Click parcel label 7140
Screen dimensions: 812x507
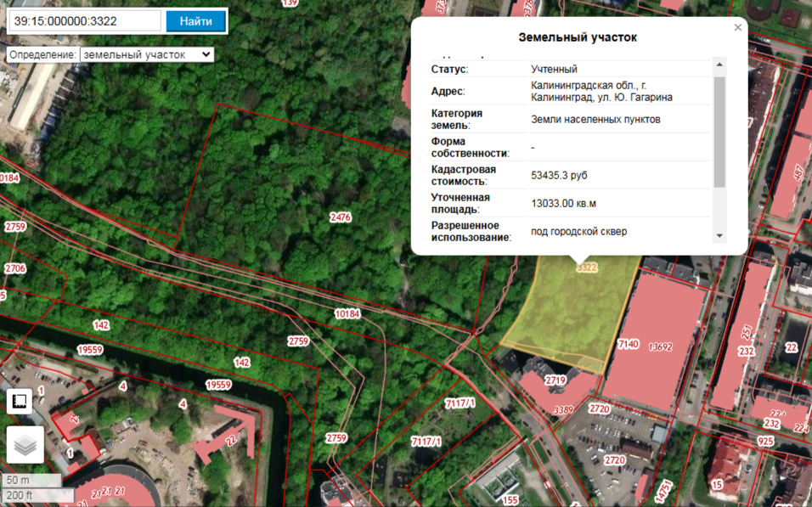click(x=629, y=344)
